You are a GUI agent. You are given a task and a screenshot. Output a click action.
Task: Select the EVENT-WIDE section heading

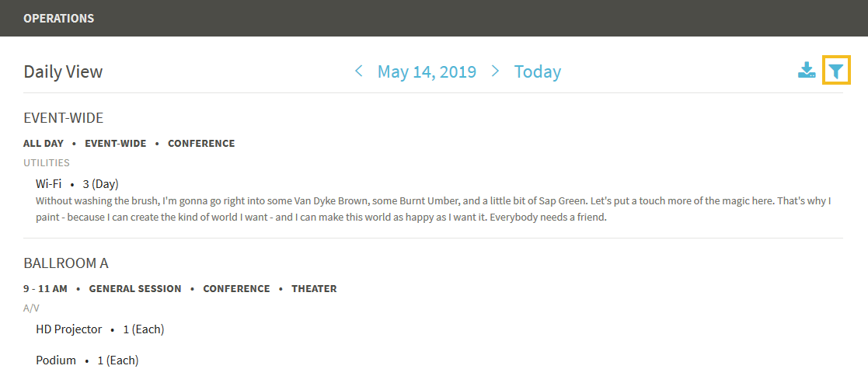[64, 117]
